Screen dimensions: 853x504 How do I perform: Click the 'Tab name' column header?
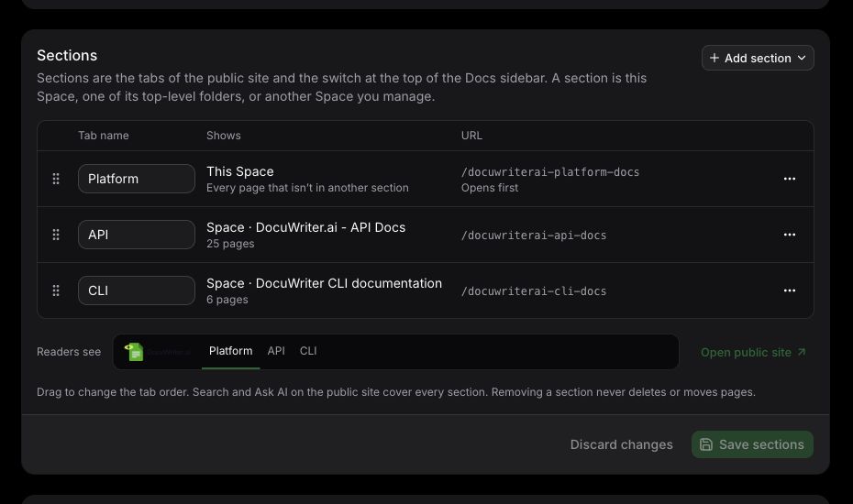point(104,136)
